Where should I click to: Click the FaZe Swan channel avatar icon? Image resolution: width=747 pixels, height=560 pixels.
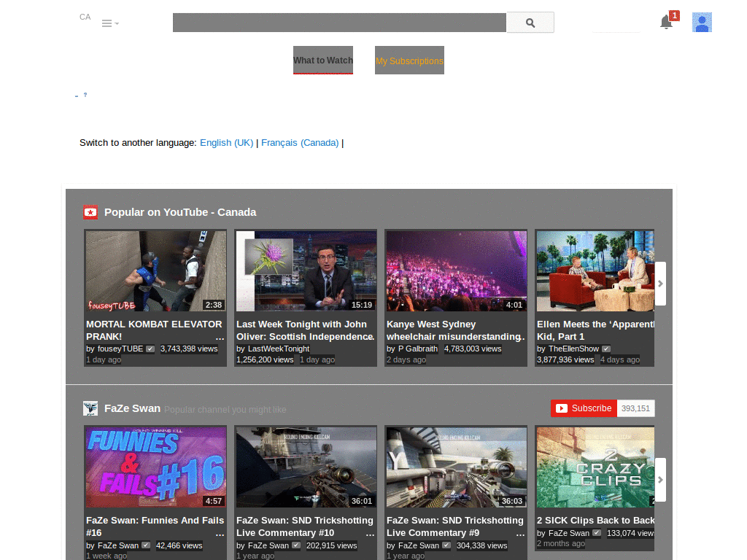click(90, 408)
